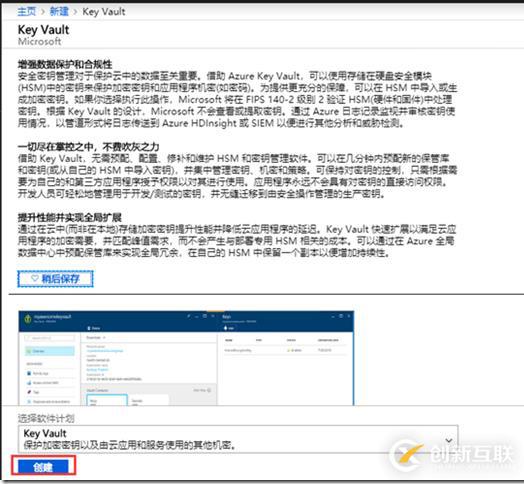Viewport: 524px width, 484px height.
Task: Click the Key Vault breadcrumb text
Action: point(104,12)
